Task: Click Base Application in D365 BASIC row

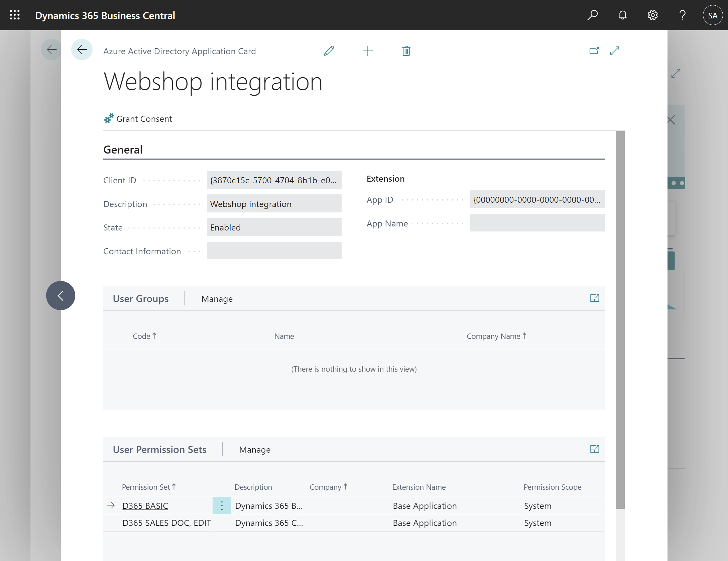Action: [x=424, y=506]
